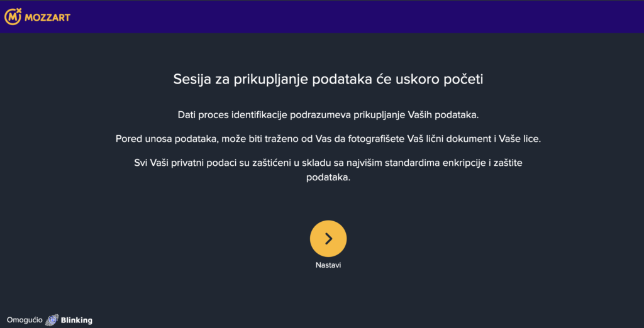Click the Blinking fingerprint logo icon
The image size is (644, 328).
[x=52, y=320]
